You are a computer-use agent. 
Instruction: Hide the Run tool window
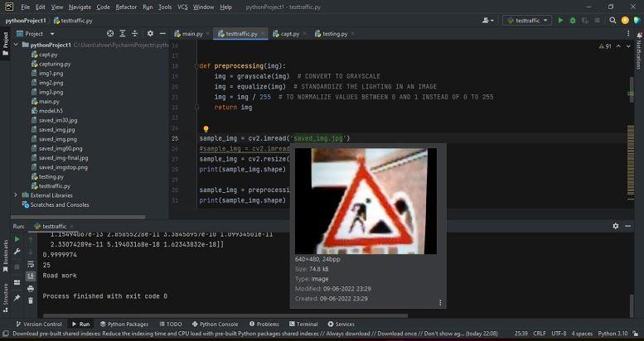tap(628, 226)
